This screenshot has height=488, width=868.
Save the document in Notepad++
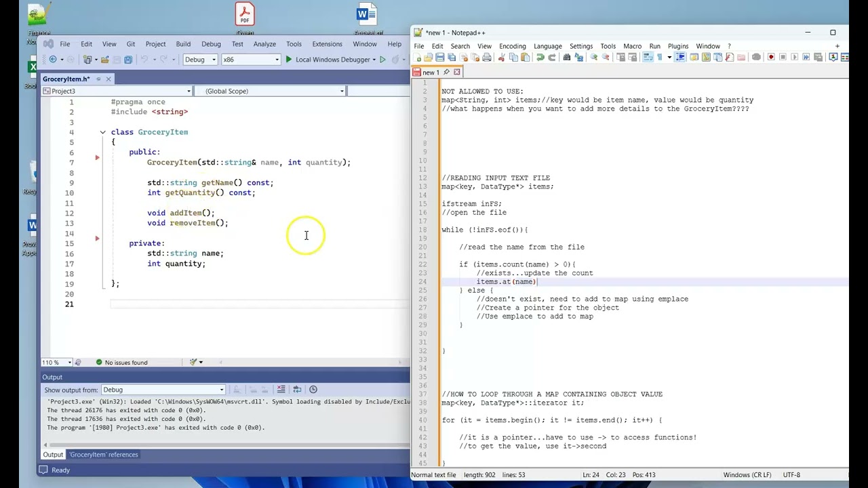point(440,58)
